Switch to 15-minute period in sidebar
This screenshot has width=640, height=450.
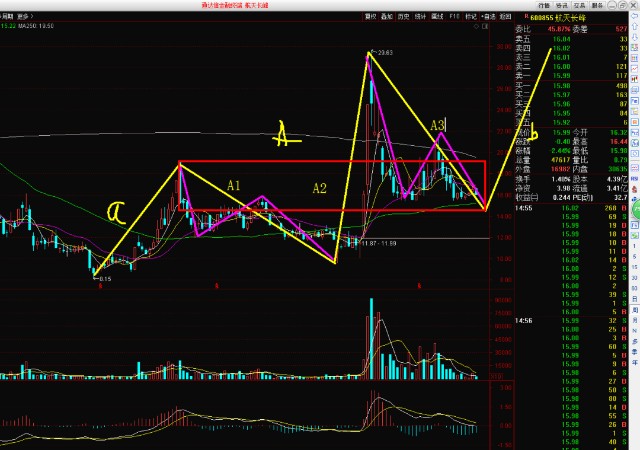(x=635, y=267)
